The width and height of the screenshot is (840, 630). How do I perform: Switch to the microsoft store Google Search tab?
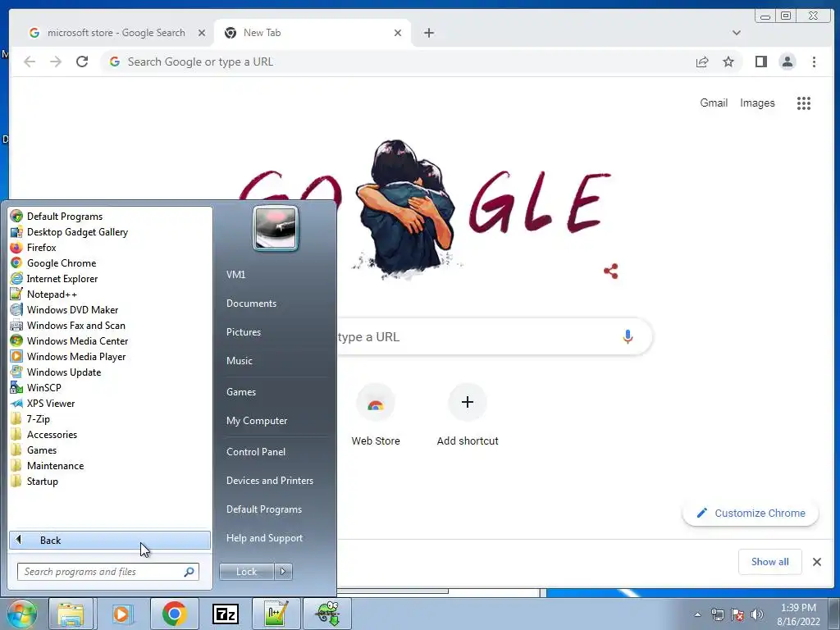tap(116, 33)
